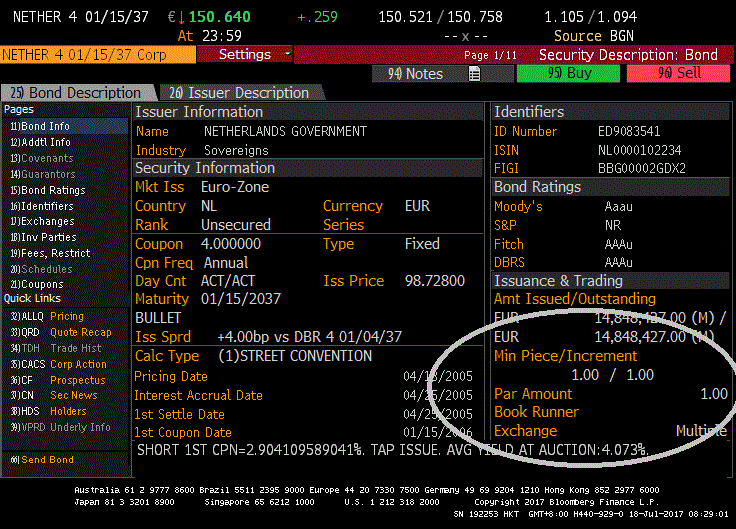This screenshot has height=529, width=736.
Task: Click the 96 Sell button
Action: click(x=678, y=74)
